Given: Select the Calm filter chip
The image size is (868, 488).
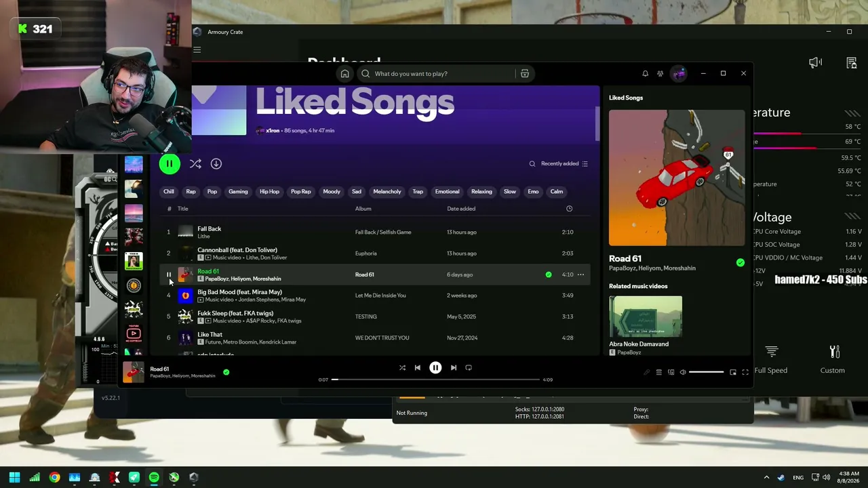Looking at the screenshot, I should pos(557,191).
